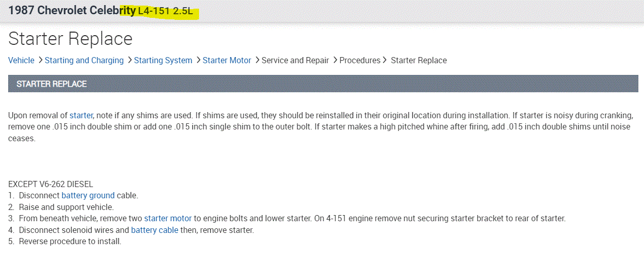This screenshot has height=263, width=644.
Task: Click the highlighted L4-151 2.5L engine label
Action: pos(168,11)
